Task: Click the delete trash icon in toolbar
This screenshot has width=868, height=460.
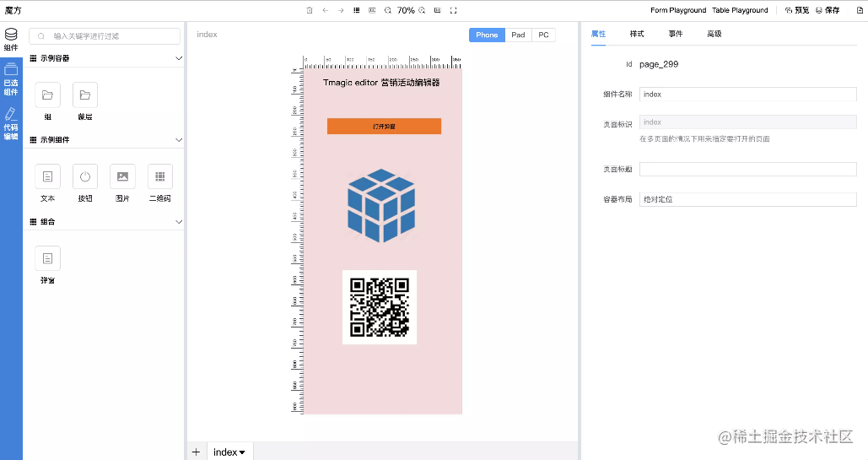Action: [x=310, y=10]
